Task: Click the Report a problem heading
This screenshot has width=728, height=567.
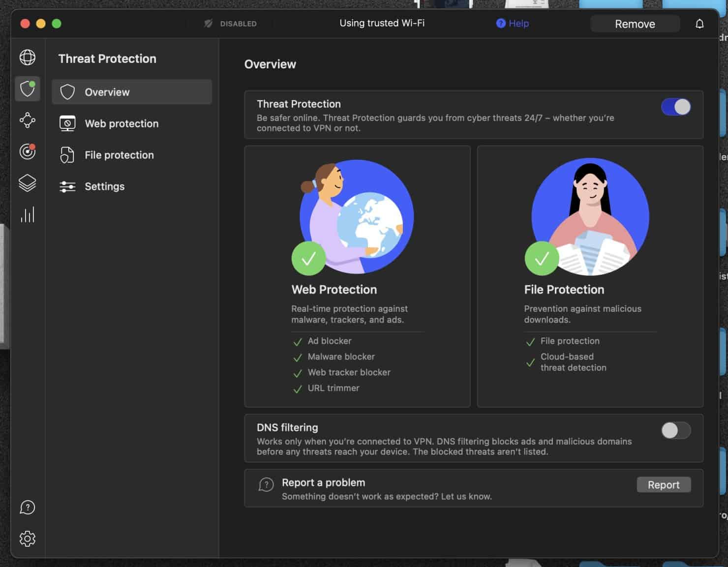Action: coord(323,482)
